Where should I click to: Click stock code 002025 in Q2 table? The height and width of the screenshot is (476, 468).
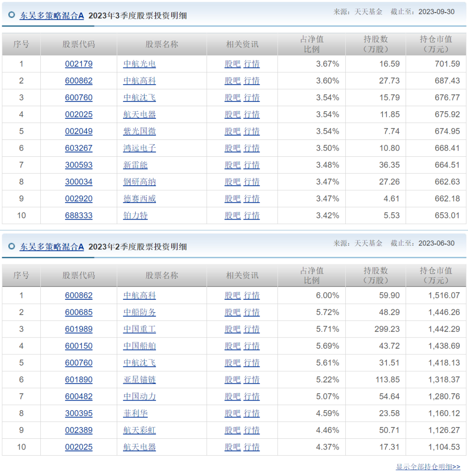click(79, 447)
